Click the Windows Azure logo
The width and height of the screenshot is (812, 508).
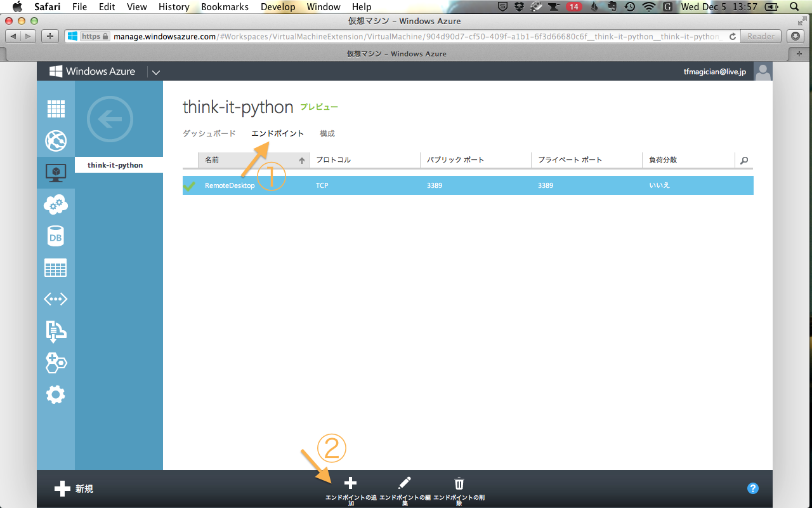point(93,71)
